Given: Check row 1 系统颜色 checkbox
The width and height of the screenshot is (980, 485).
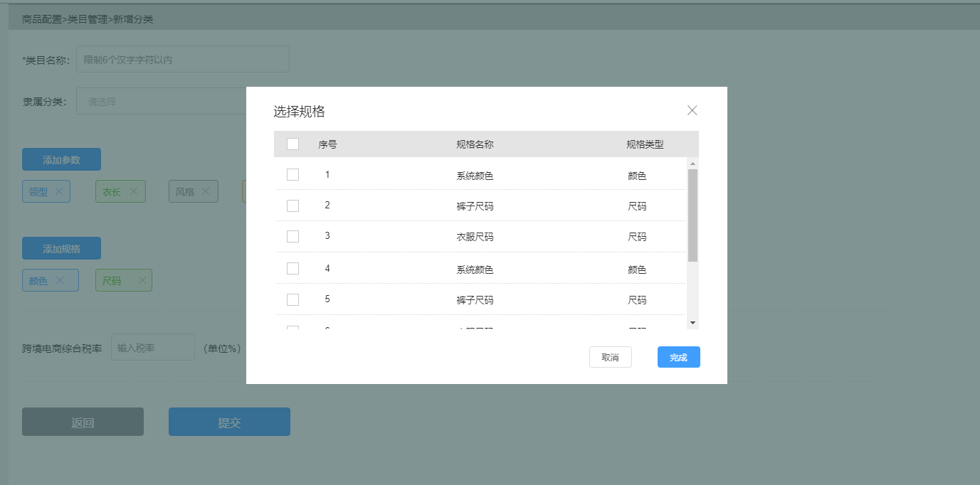Looking at the screenshot, I should [x=293, y=174].
